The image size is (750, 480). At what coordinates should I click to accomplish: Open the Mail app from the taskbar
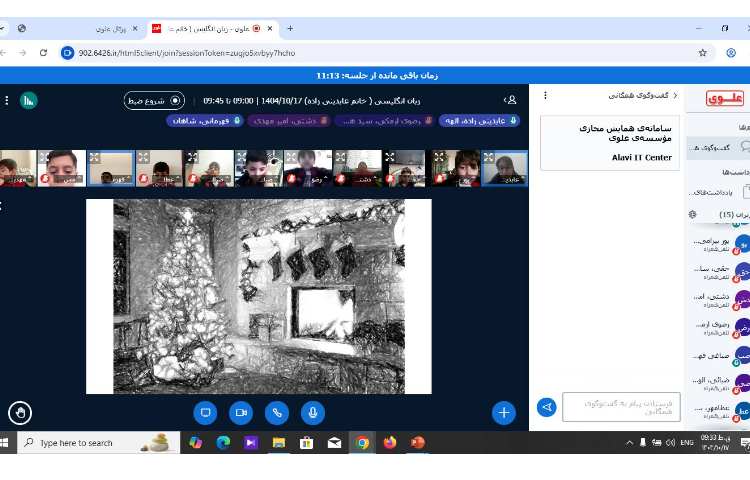point(334,443)
